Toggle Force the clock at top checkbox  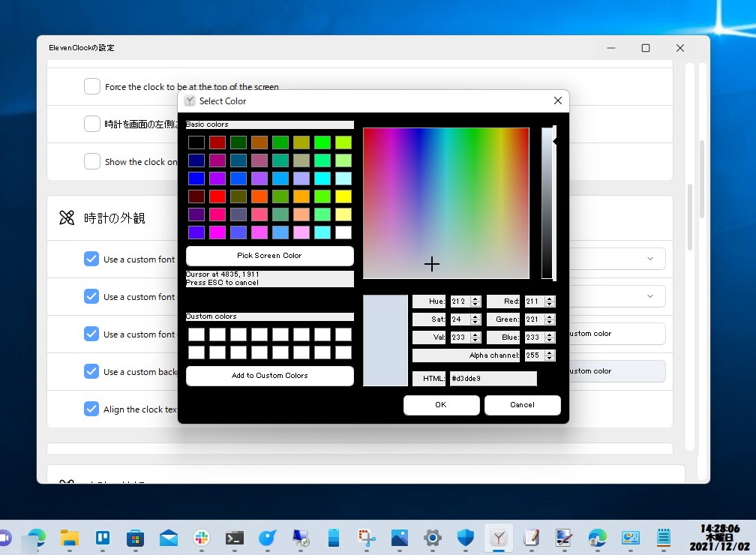[92, 86]
